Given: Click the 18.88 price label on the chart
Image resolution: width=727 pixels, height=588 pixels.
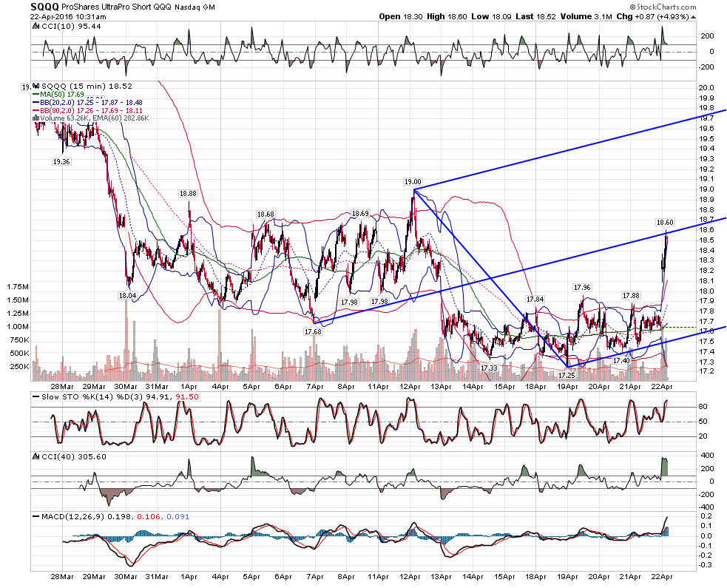Looking at the screenshot, I should (189, 193).
